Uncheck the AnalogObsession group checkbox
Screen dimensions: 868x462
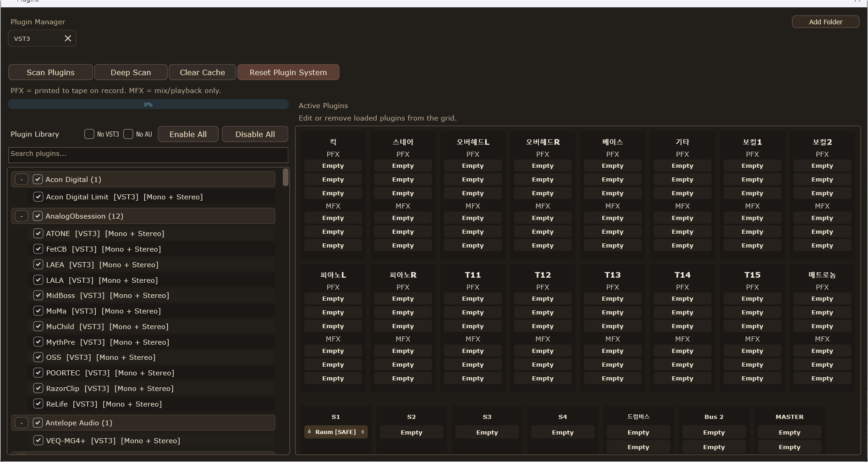coord(38,216)
